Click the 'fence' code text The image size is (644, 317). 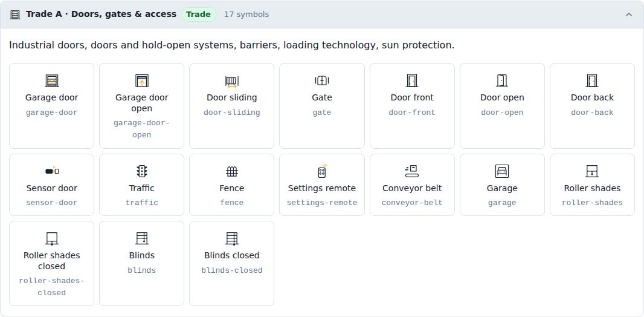coord(231,202)
